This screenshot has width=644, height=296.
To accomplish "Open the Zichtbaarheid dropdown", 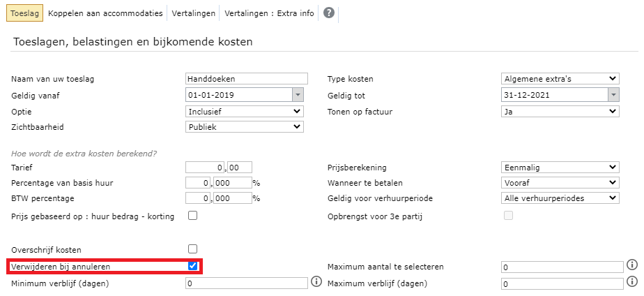I will click(245, 127).
